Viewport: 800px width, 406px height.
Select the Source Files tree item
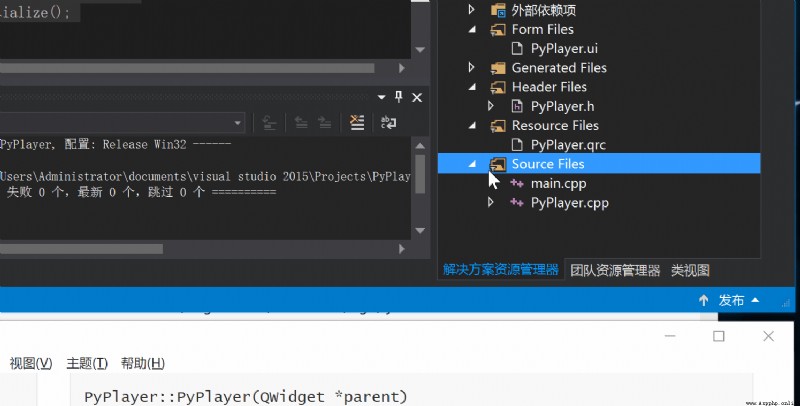(x=599, y=164)
